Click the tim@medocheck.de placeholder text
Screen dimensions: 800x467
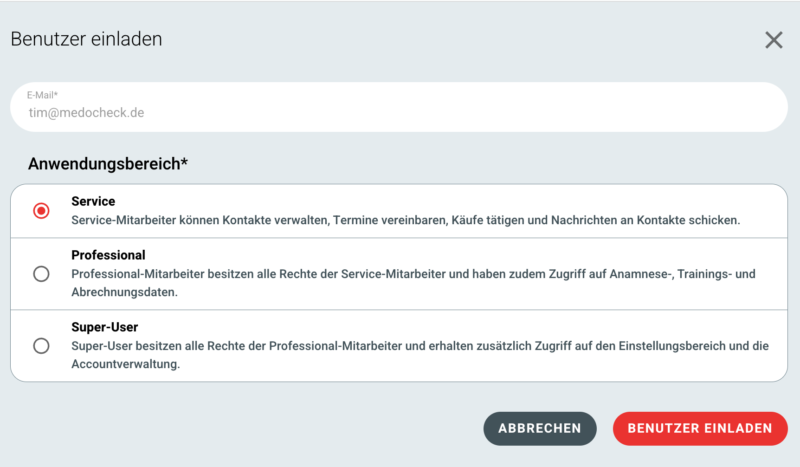(86, 112)
